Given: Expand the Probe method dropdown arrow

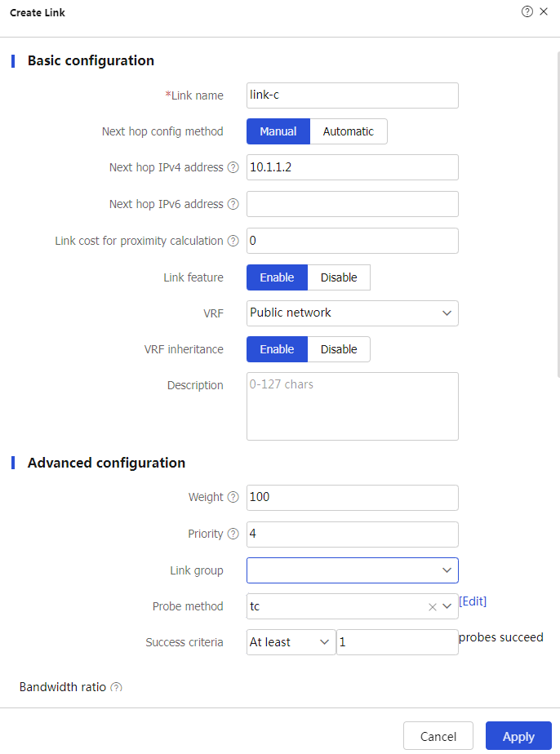Looking at the screenshot, I should point(447,606).
